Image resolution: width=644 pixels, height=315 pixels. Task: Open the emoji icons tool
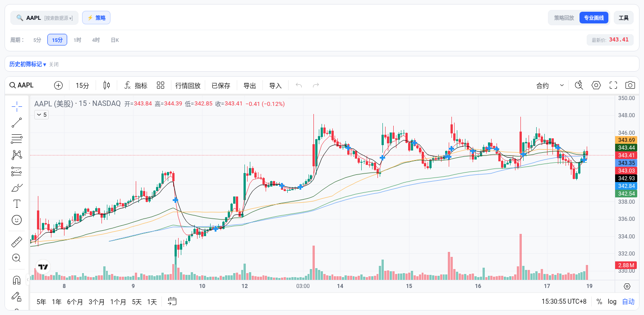click(x=17, y=220)
